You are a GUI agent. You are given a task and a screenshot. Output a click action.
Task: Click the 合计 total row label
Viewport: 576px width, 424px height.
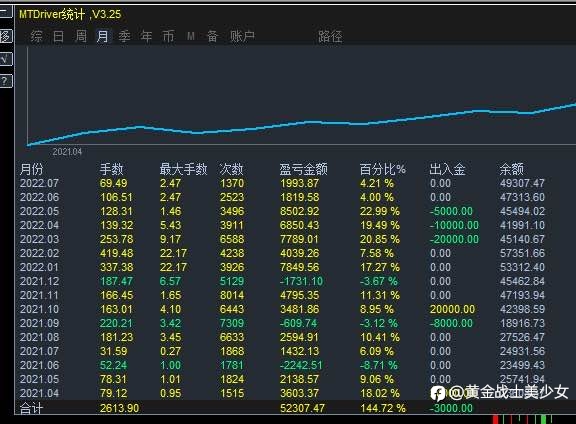32,408
